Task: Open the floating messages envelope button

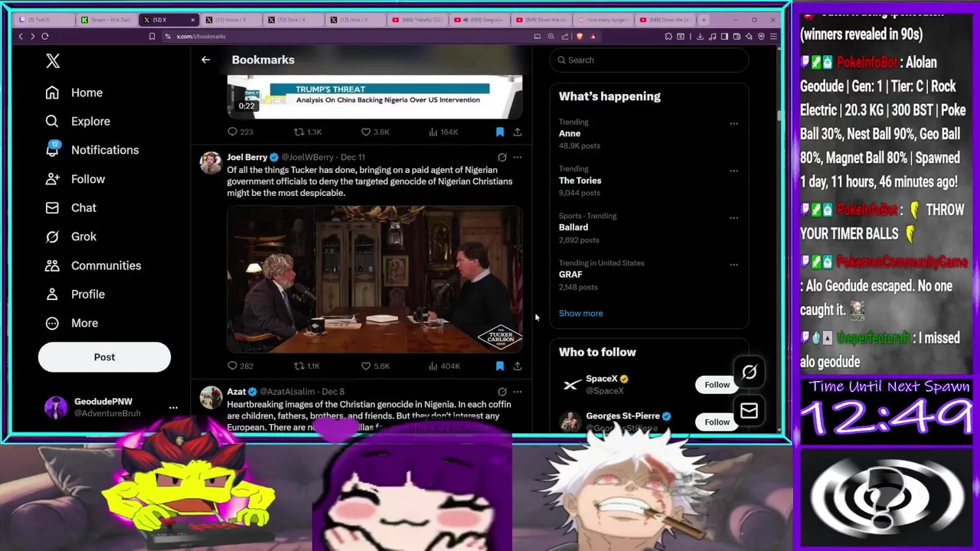Action: pyautogui.click(x=749, y=412)
